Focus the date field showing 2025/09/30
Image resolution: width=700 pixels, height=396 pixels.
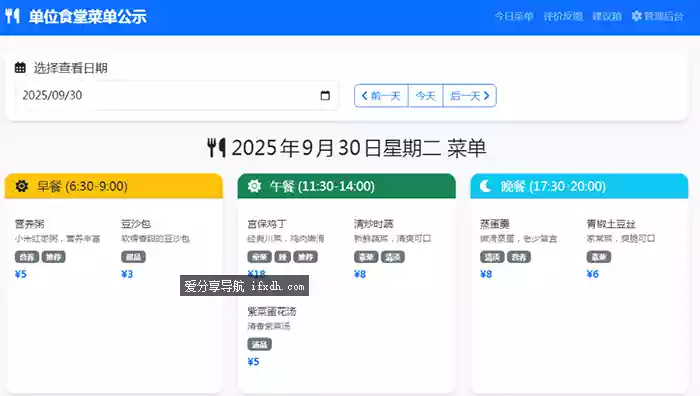coord(176,95)
